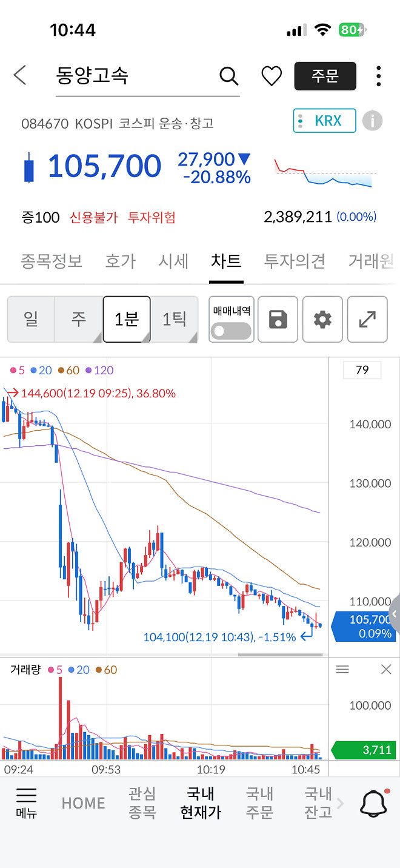400x868 pixels.
Task: Expand the 1틱 tick interval options
Action: (x=175, y=319)
